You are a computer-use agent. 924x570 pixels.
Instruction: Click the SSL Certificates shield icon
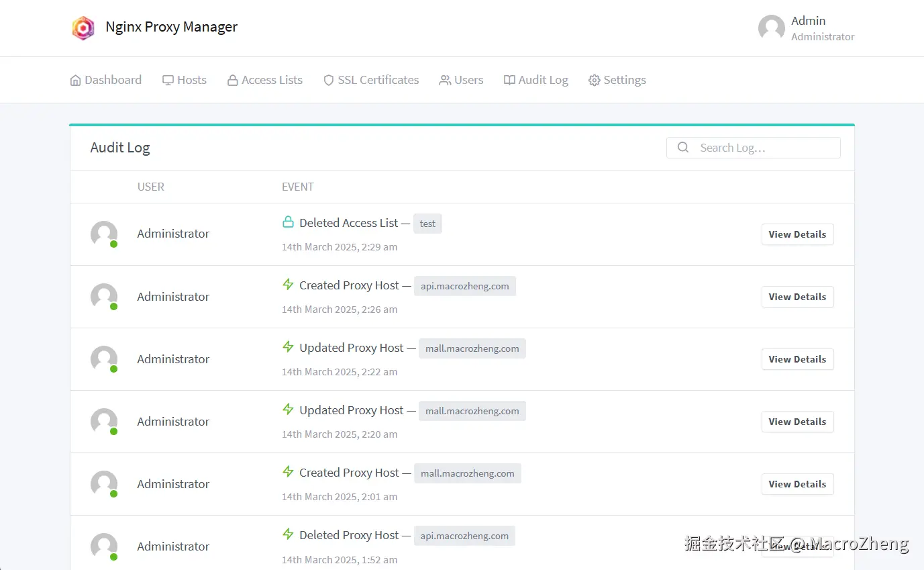[x=329, y=81]
